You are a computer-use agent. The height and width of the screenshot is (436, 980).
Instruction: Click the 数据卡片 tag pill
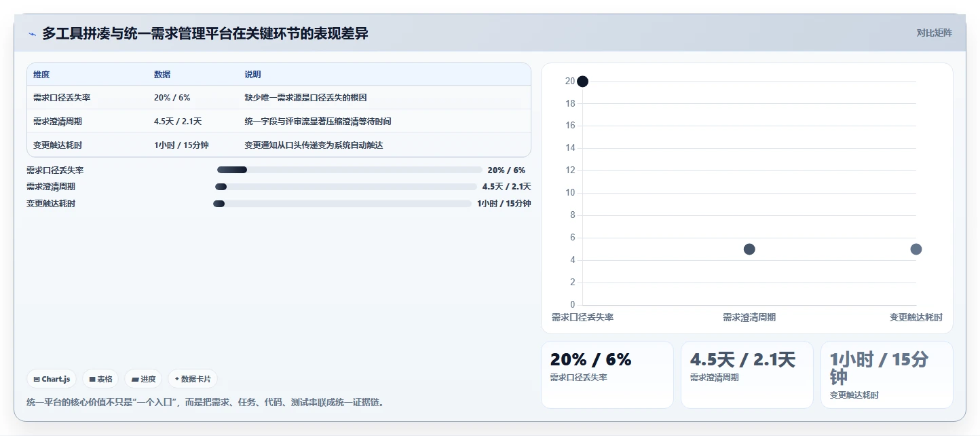193,379
